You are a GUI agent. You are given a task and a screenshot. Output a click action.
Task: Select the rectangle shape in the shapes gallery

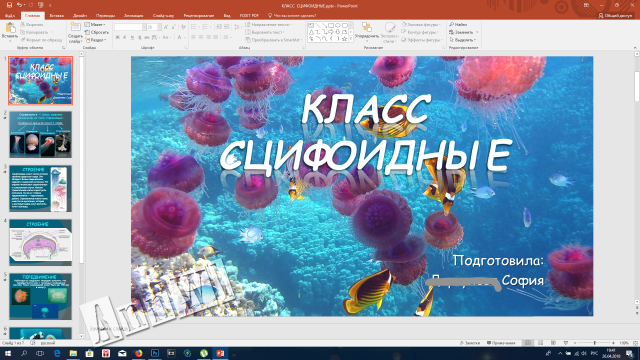[331, 25]
